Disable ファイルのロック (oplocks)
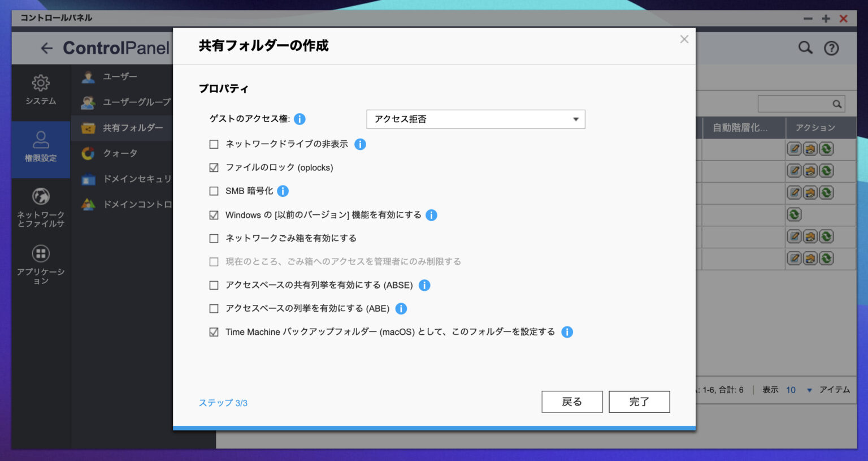Screen dimensions: 868x461 [214, 167]
